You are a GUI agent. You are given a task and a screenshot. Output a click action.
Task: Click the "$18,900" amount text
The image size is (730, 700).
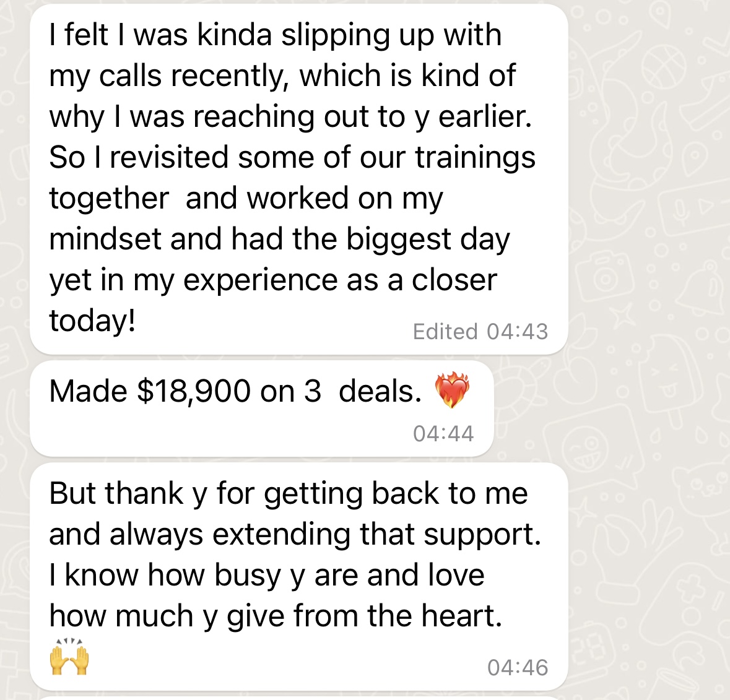coord(194,391)
